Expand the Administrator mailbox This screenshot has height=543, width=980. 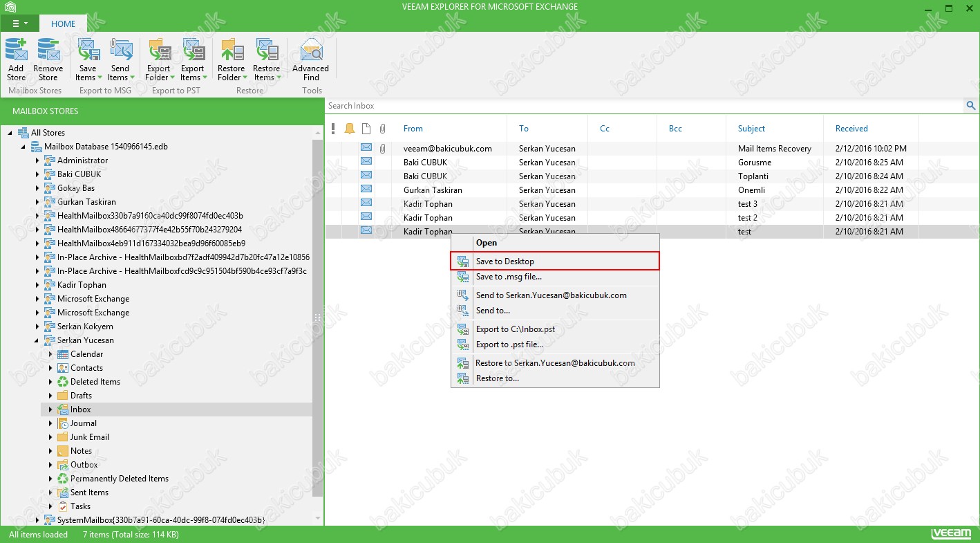click(37, 160)
